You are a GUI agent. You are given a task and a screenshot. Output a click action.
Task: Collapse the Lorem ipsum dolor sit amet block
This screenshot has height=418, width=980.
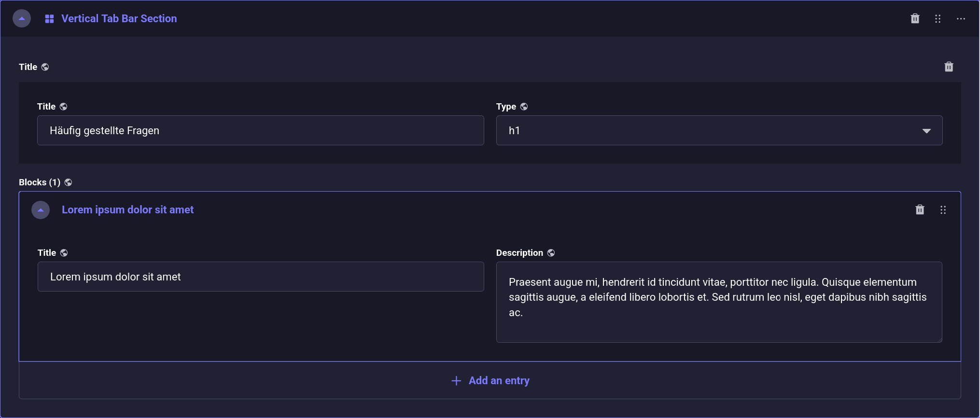click(x=41, y=210)
